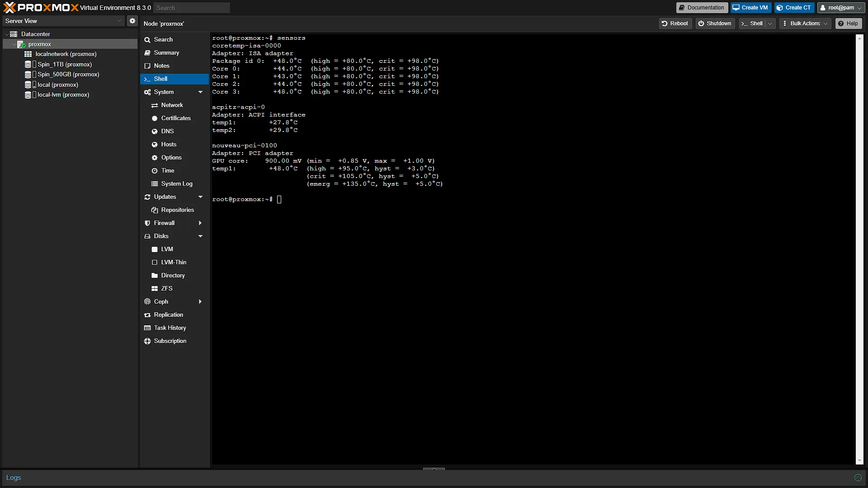The width and height of the screenshot is (868, 488).
Task: Open the Documentation button
Action: (x=702, y=8)
